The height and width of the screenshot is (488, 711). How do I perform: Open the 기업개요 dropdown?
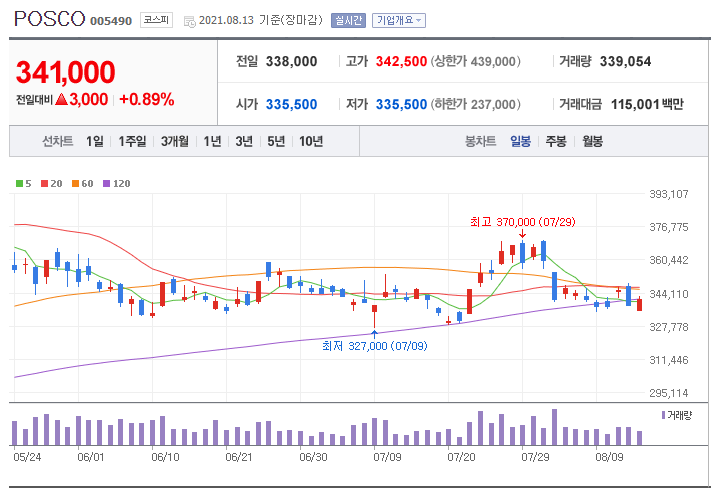click(399, 20)
